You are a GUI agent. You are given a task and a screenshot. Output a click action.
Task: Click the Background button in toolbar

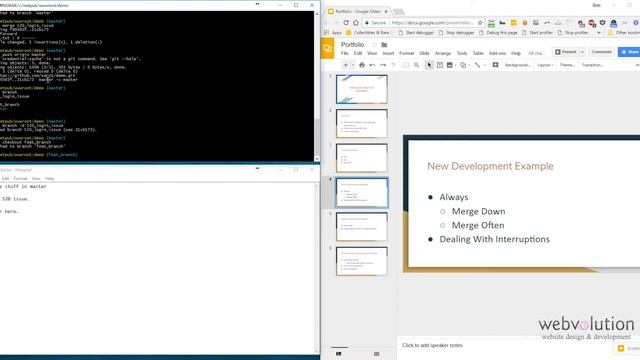click(518, 65)
